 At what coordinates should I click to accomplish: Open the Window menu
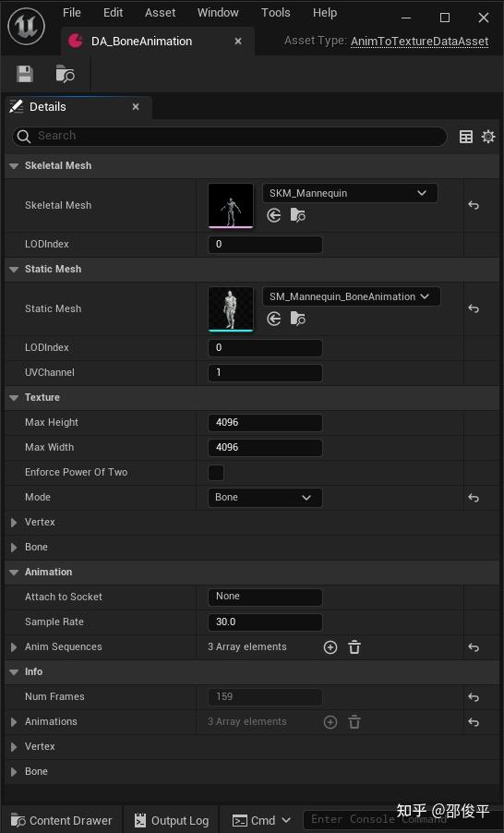tap(218, 13)
